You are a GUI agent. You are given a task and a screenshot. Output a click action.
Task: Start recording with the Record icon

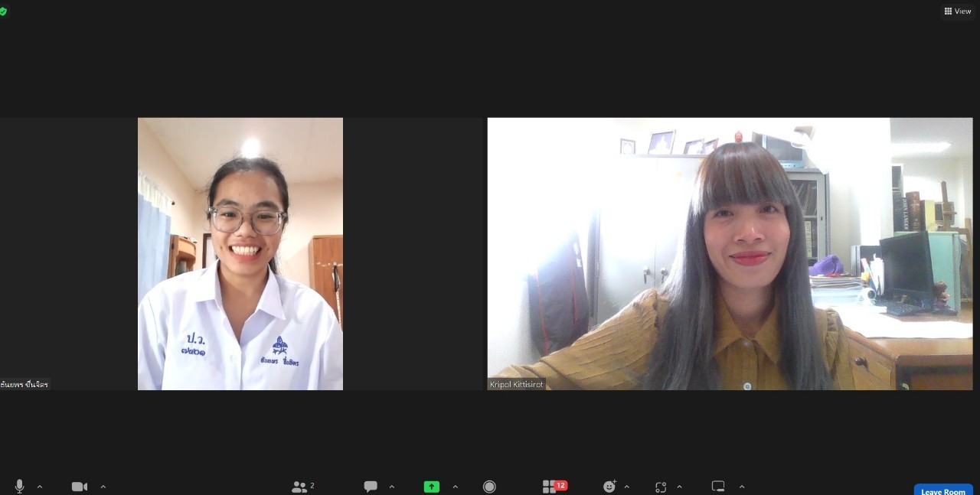click(489, 487)
